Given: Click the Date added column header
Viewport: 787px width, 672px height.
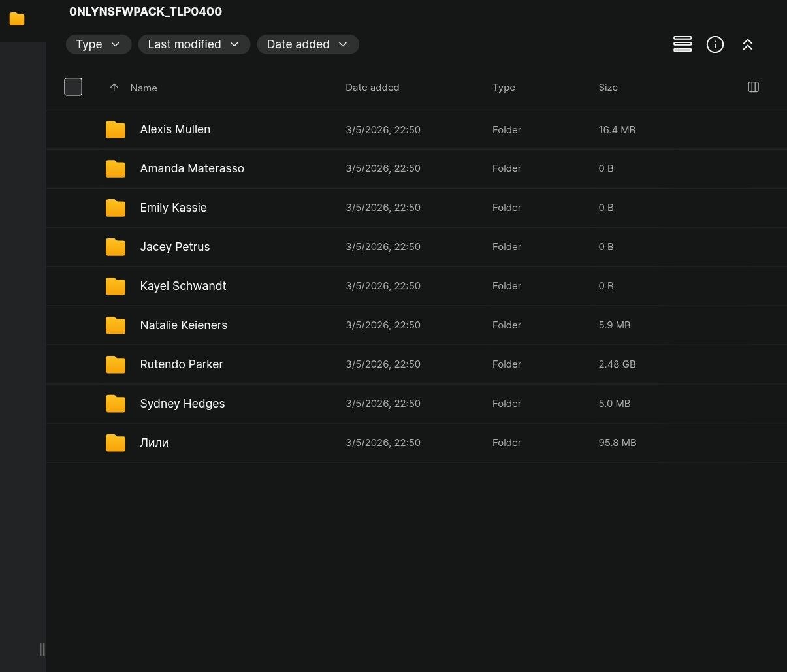Looking at the screenshot, I should [x=372, y=88].
